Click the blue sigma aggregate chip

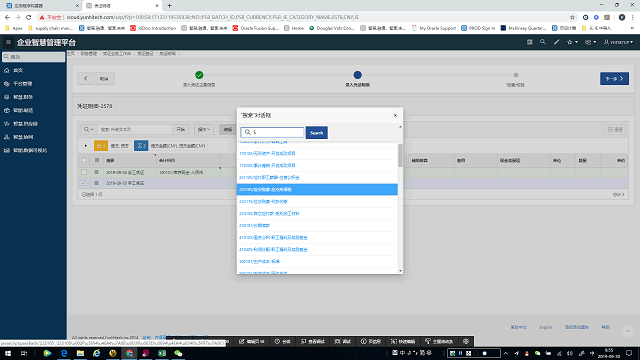pyautogui.click(x=141, y=146)
